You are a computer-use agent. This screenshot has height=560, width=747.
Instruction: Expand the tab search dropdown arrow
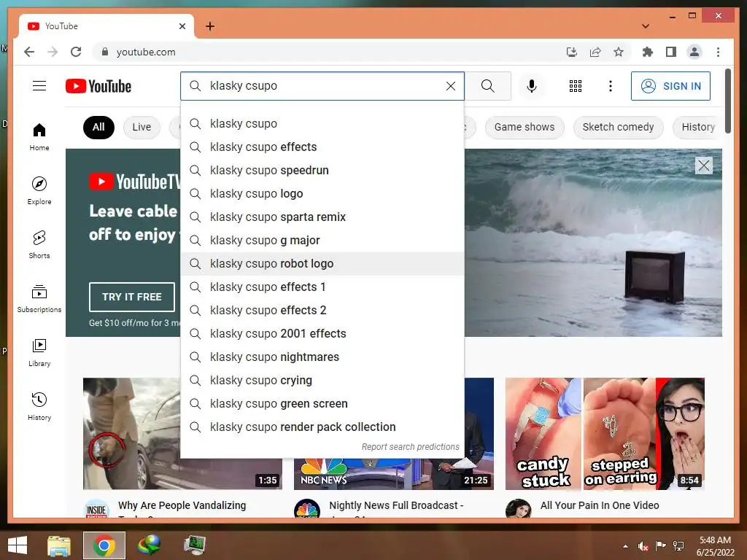click(646, 26)
